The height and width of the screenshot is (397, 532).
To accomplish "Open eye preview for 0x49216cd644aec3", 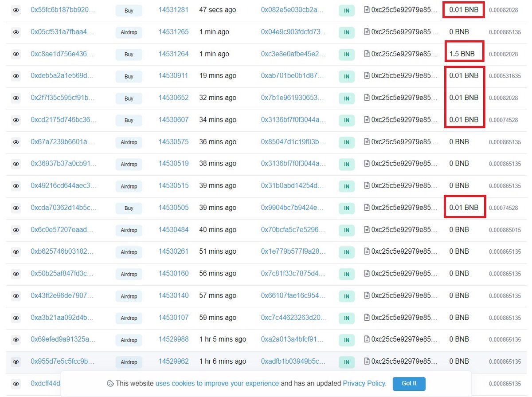I will point(16,186).
